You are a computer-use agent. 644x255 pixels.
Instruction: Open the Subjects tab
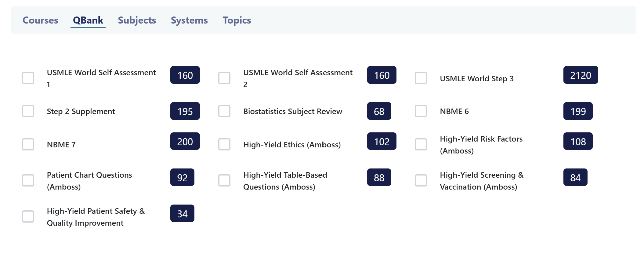137,20
